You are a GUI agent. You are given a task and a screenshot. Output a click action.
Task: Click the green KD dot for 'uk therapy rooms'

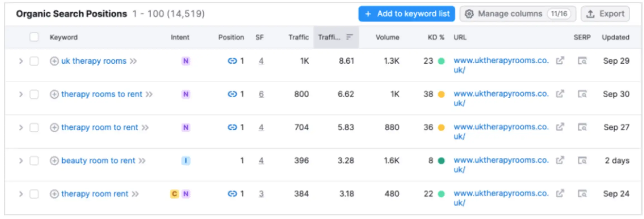(441, 61)
